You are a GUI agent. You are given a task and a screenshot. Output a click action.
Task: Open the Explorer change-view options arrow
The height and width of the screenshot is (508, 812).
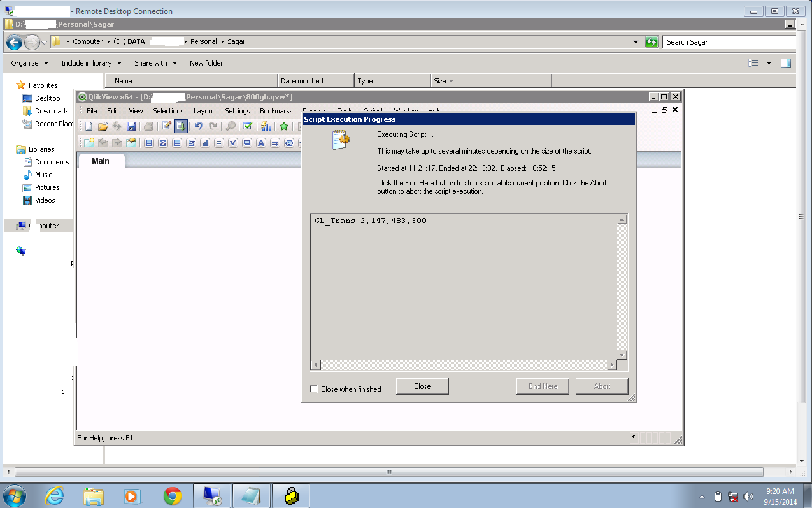[x=769, y=63]
